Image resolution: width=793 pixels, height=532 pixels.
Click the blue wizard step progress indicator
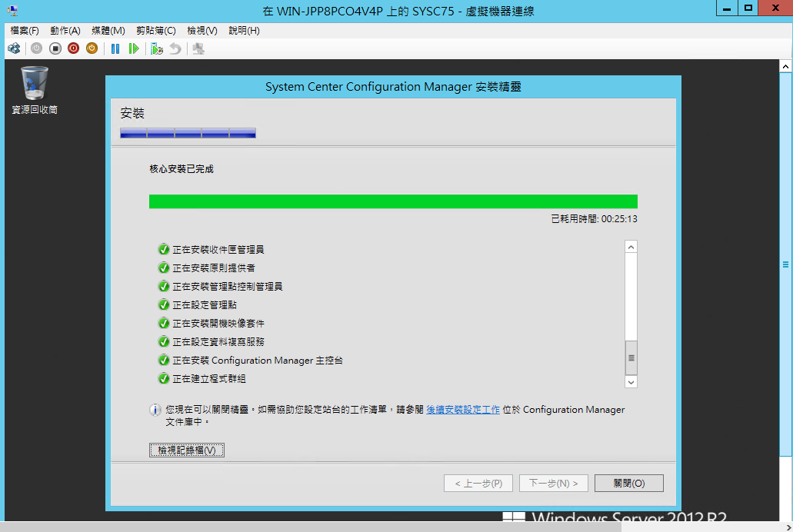coord(188,133)
